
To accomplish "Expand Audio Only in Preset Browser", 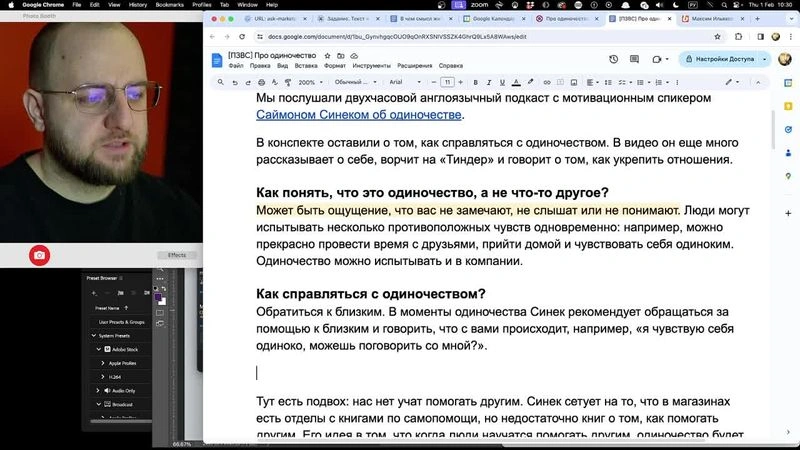I will pyautogui.click(x=98, y=390).
